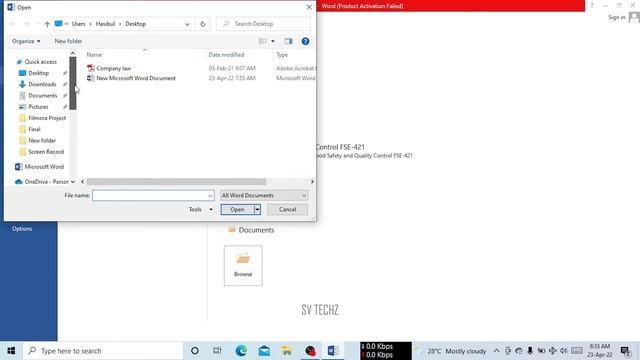This screenshot has width=640, height=360.
Task: Switch to Word taskbar icon
Action: click(333, 351)
